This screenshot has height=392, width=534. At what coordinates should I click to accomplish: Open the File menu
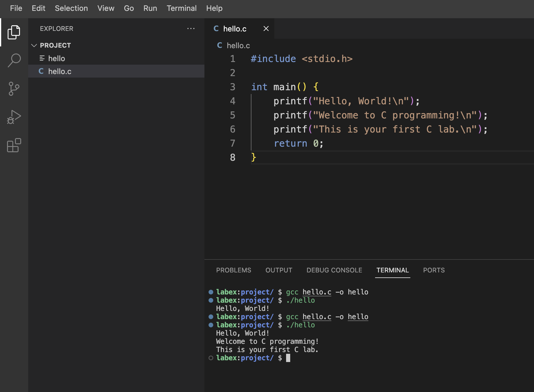click(x=16, y=8)
